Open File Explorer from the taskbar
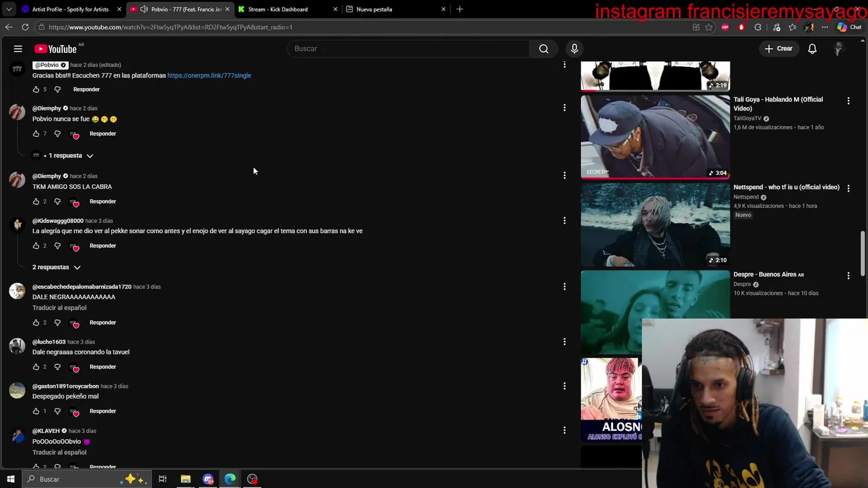This screenshot has height=488, width=868. tap(185, 479)
